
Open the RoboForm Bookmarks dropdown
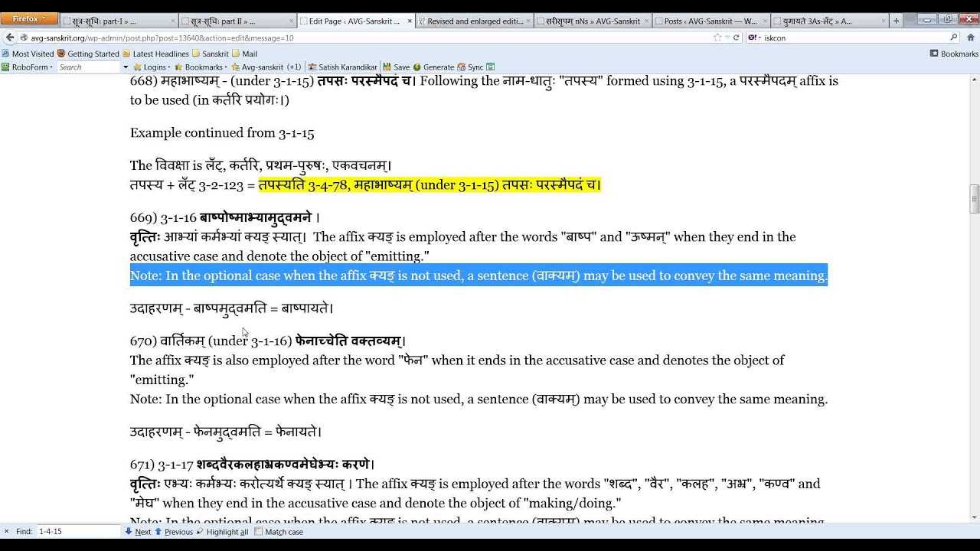pyautogui.click(x=202, y=67)
